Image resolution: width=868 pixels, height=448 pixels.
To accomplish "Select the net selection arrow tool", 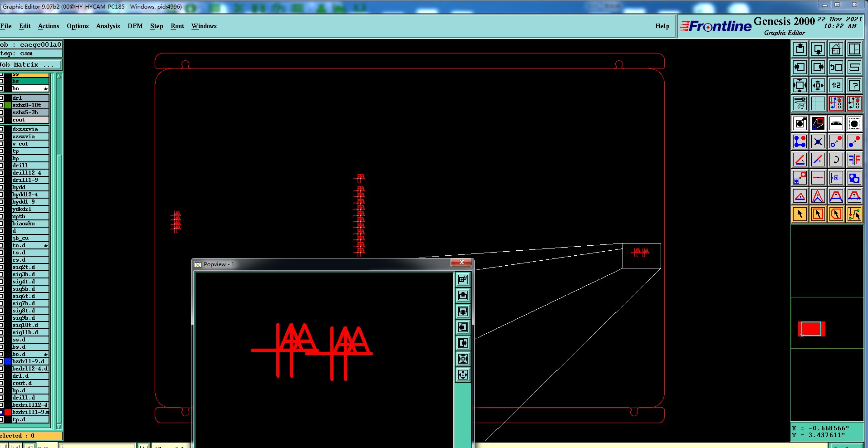I will (854, 214).
